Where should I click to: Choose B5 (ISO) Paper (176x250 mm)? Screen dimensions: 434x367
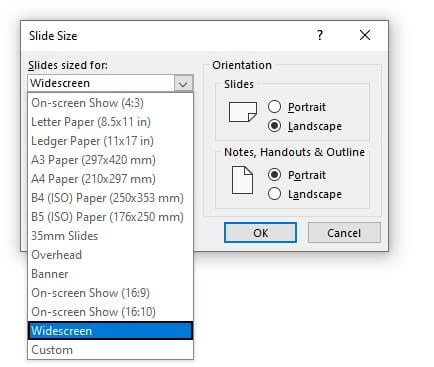tap(110, 217)
